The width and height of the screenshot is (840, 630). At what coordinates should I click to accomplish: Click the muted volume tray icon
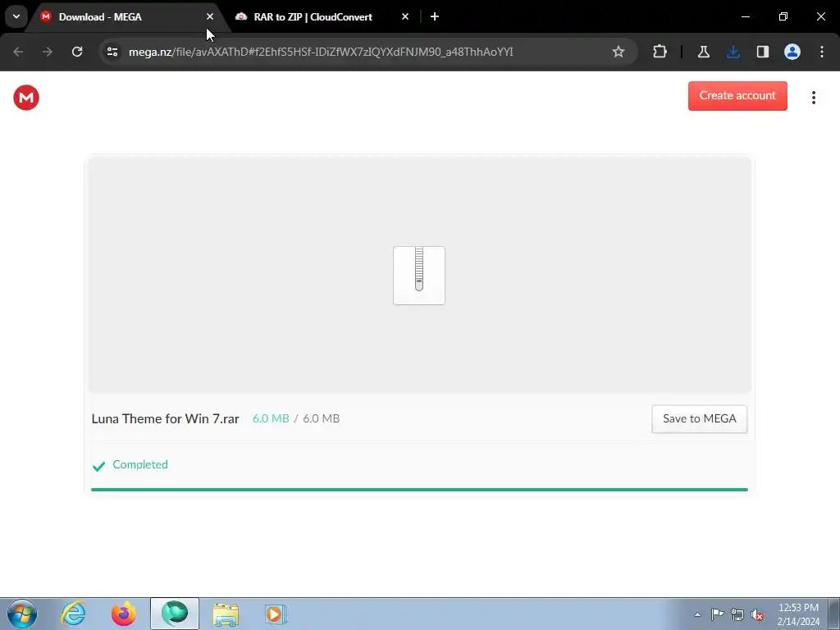tap(757, 614)
